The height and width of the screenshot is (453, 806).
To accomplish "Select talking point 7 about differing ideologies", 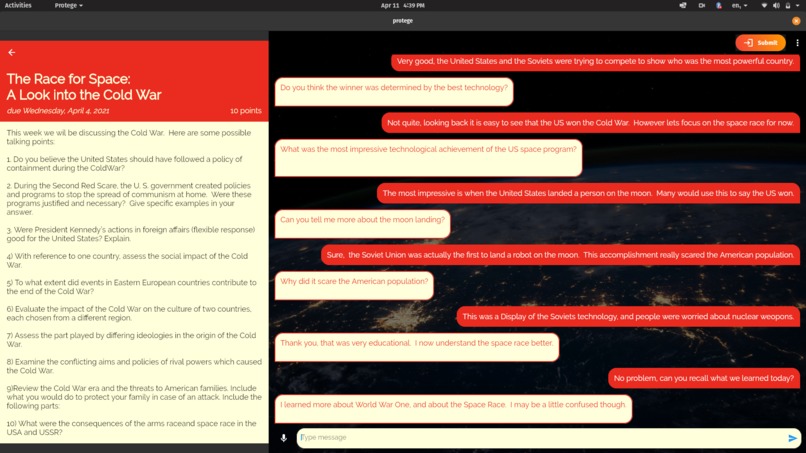I will tap(131, 339).
